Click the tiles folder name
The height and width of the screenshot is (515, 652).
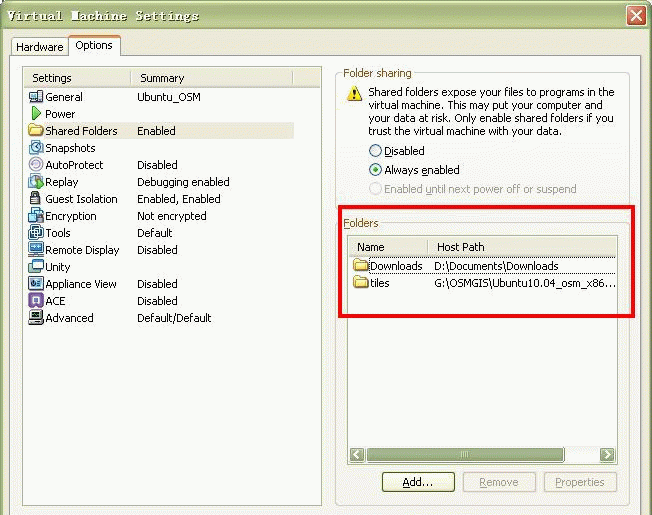click(380, 283)
